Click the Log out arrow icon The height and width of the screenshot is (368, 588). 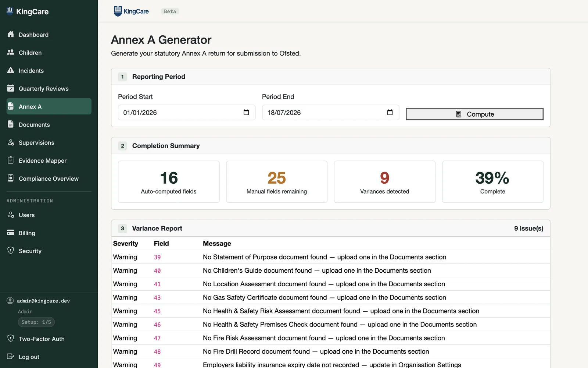pyautogui.click(x=11, y=357)
